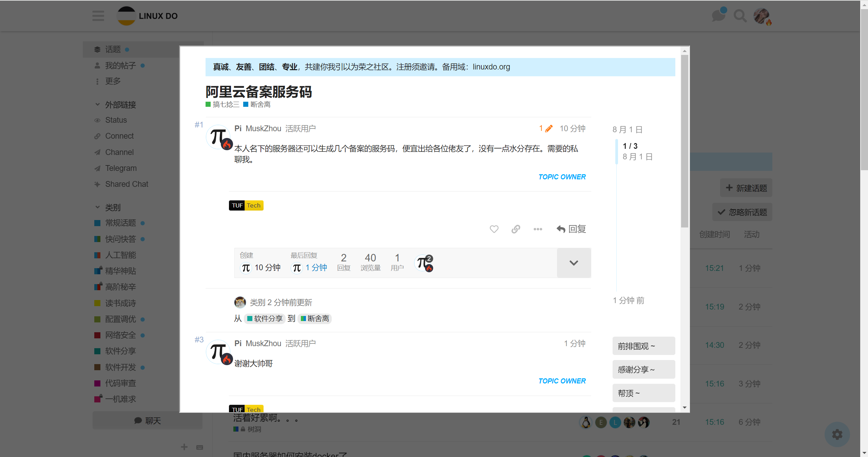
Task: Click MuskZhou's Pi avatar on post #1
Action: 219,137
